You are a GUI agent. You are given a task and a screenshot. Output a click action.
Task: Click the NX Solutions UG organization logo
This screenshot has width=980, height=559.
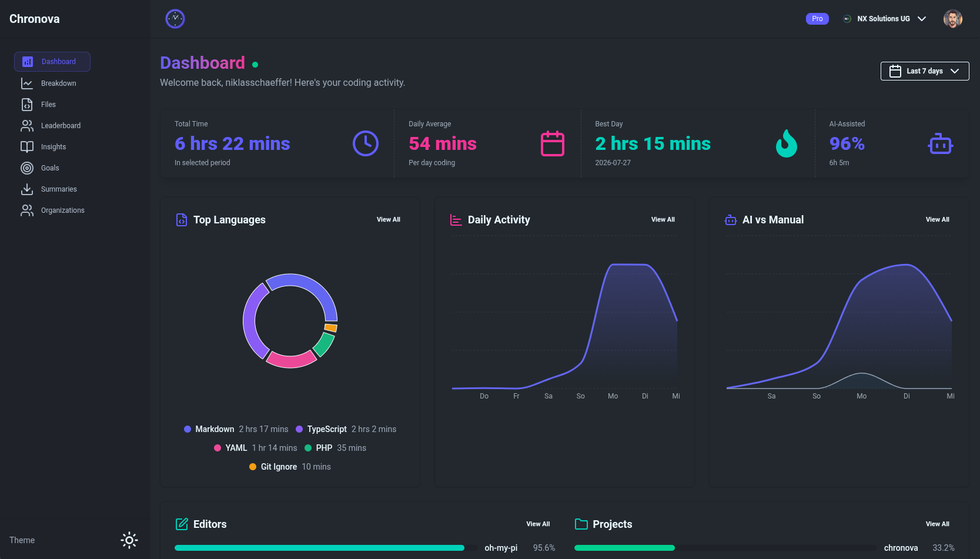[x=847, y=19]
